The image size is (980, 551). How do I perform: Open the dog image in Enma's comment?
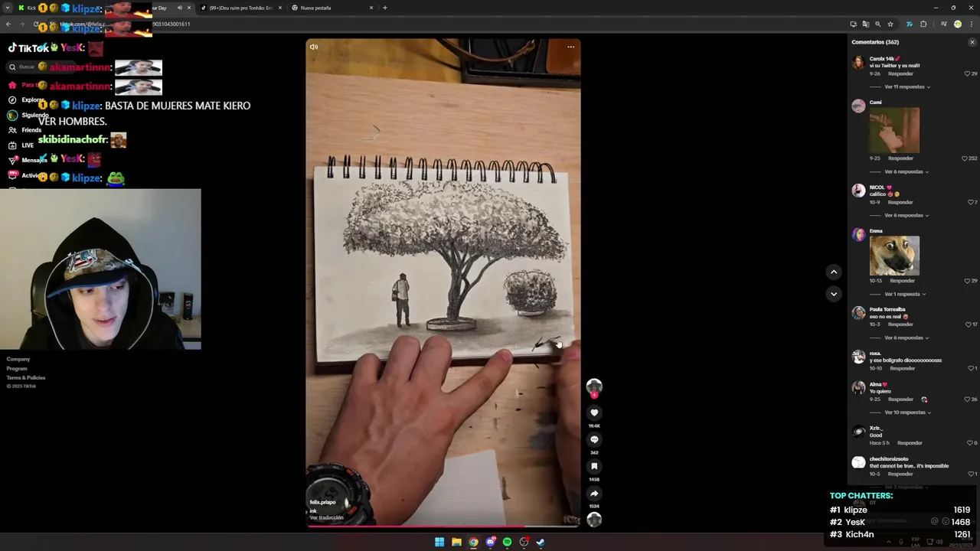(894, 256)
